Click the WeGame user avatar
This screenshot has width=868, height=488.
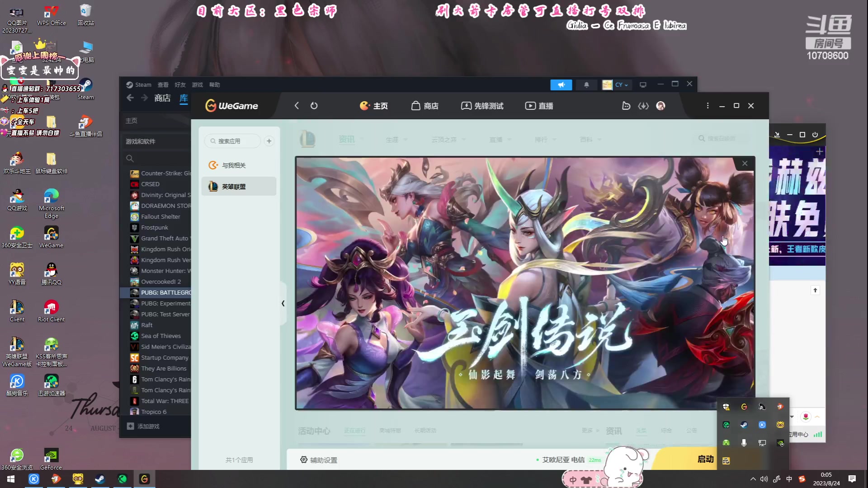click(x=660, y=106)
